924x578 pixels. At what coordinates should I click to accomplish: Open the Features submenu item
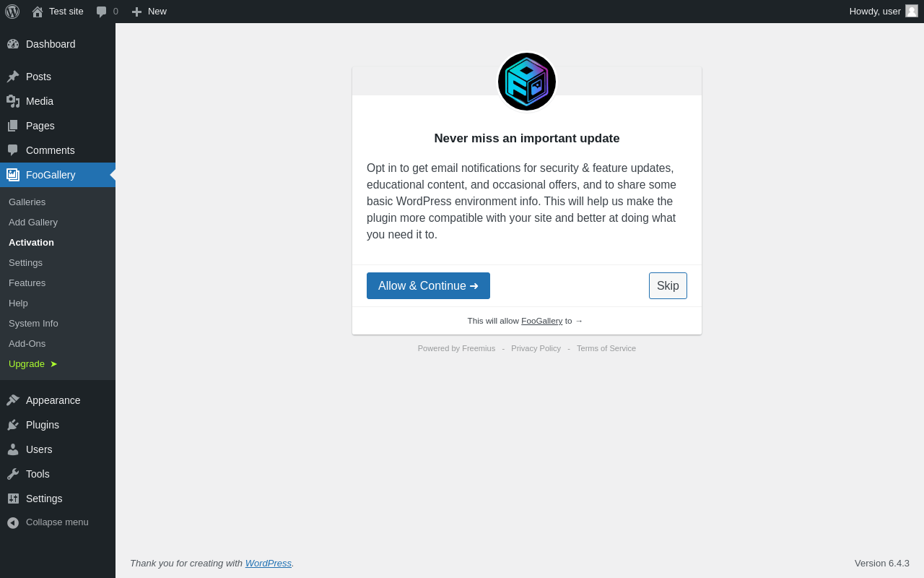tap(58, 283)
